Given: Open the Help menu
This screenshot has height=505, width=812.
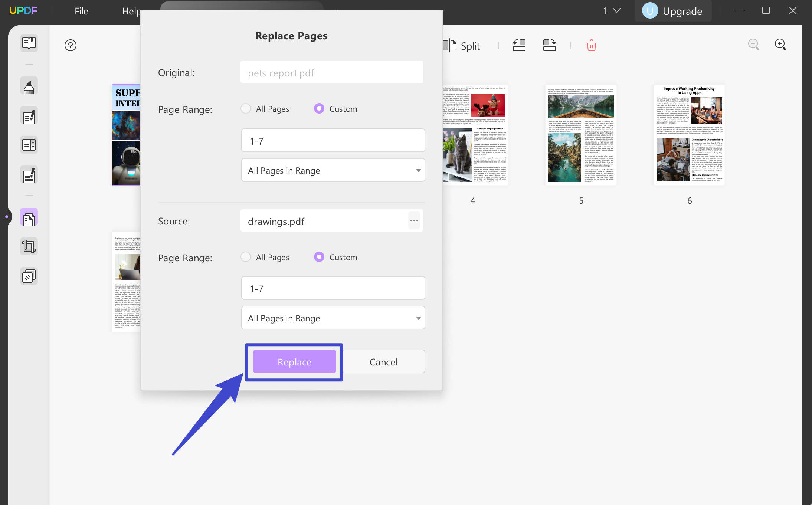Looking at the screenshot, I should 132,11.
